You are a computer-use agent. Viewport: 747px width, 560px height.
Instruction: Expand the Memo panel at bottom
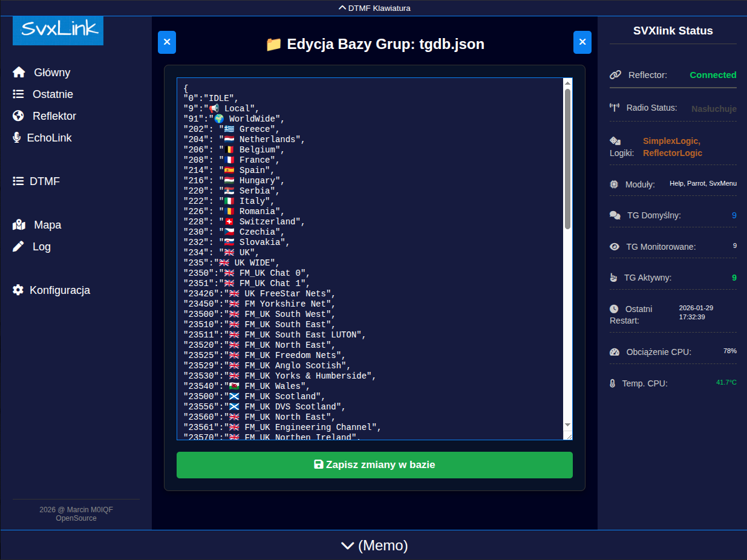(373, 545)
